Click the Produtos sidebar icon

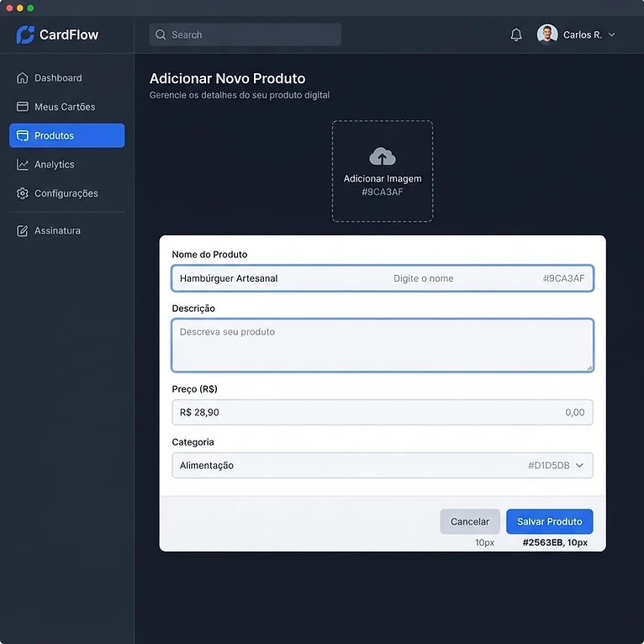point(22,135)
